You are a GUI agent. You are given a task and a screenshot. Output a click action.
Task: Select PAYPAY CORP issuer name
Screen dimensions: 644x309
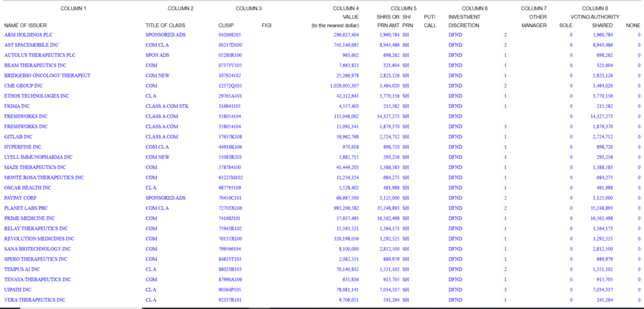pyautogui.click(x=20, y=198)
